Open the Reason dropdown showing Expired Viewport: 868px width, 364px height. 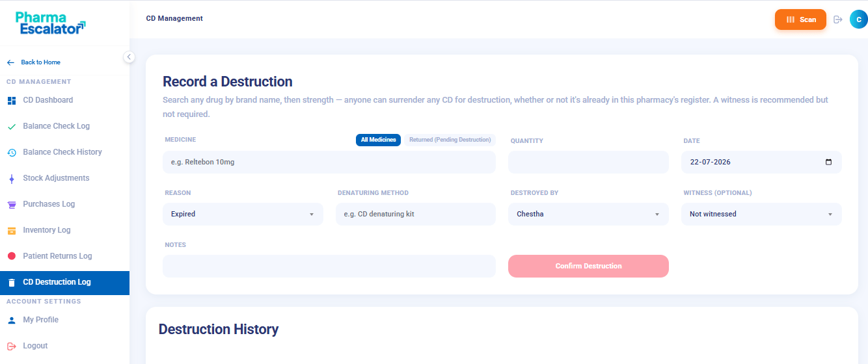pyautogui.click(x=243, y=214)
